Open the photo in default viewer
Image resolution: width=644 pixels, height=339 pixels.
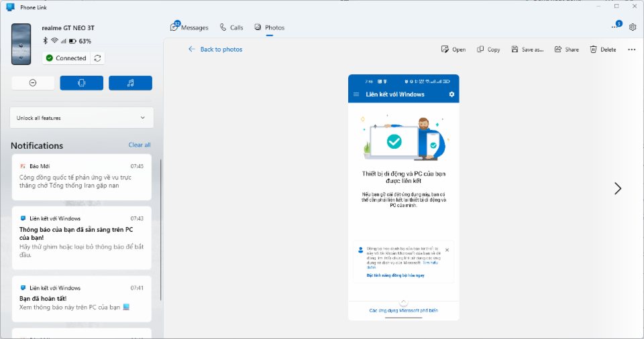(x=453, y=50)
